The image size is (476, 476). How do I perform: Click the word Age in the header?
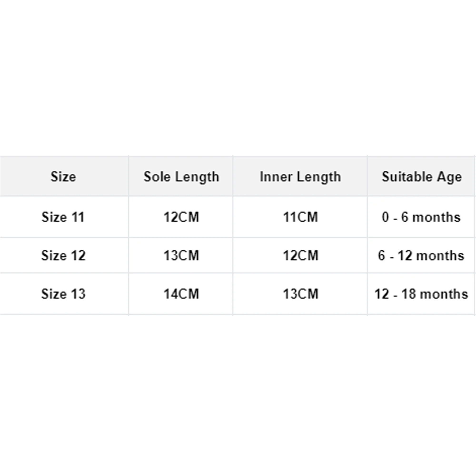click(x=449, y=177)
